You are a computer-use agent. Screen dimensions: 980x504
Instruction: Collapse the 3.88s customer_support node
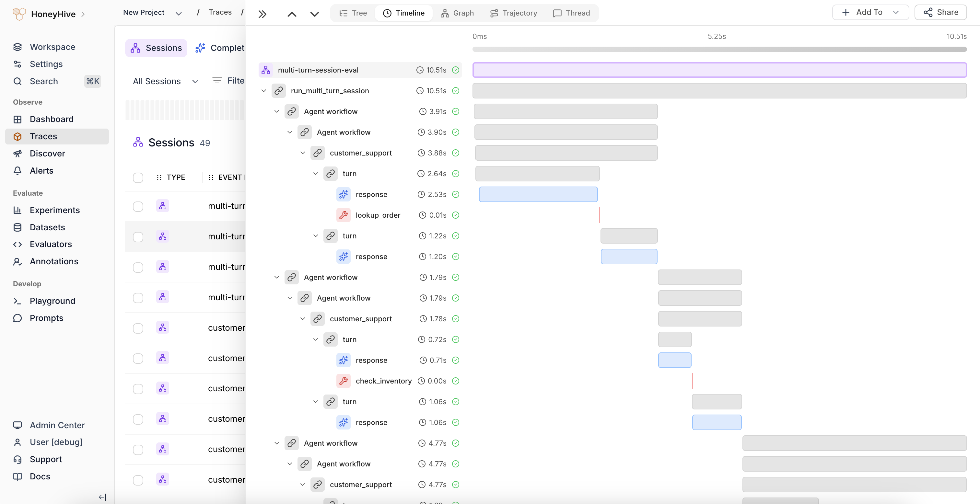click(302, 153)
